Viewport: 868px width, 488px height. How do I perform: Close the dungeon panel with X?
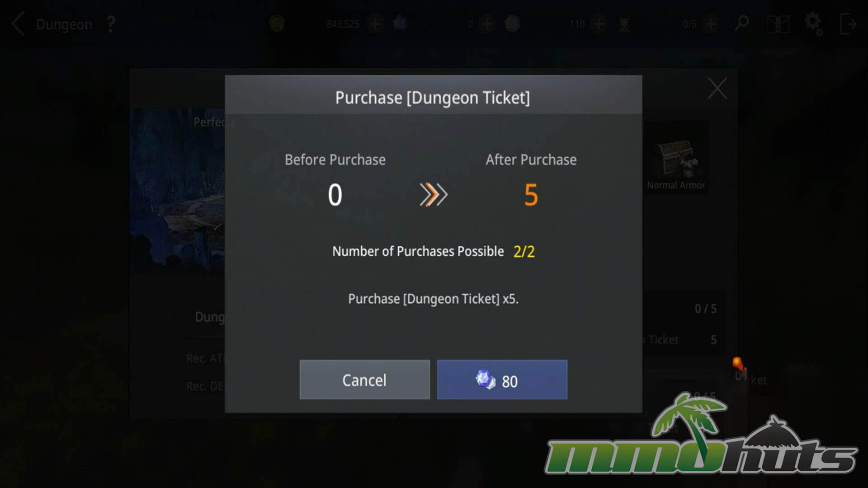[x=717, y=88]
